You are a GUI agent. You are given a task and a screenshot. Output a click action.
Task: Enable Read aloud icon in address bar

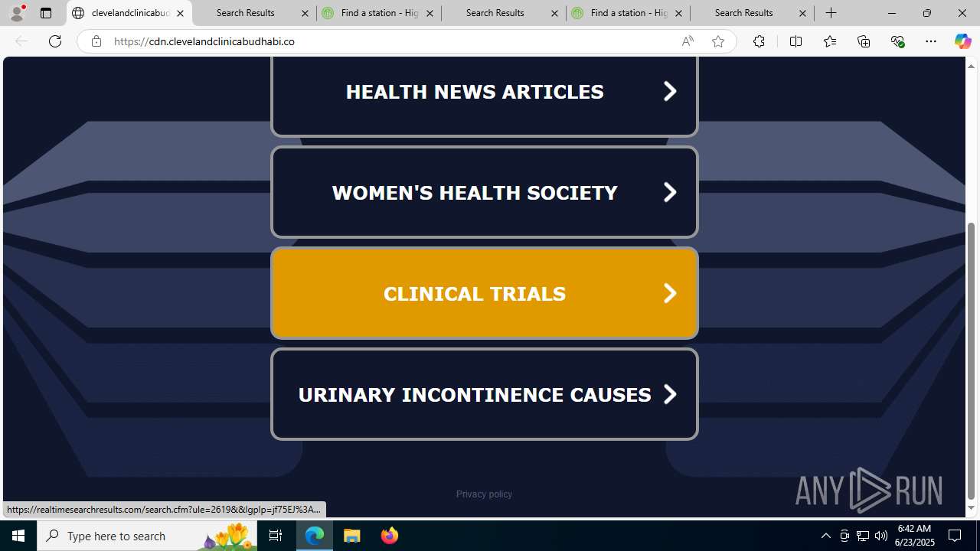[x=688, y=41]
